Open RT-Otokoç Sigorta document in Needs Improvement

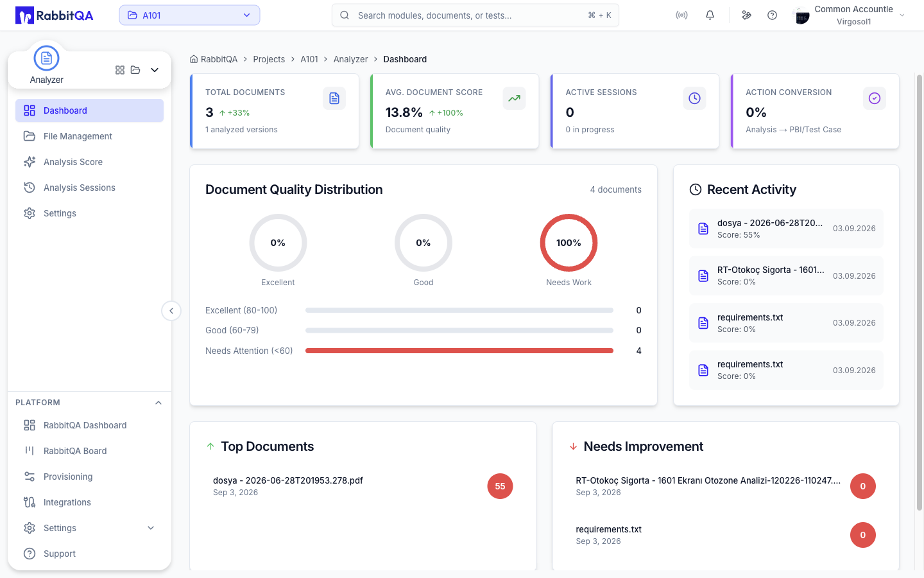(726, 486)
